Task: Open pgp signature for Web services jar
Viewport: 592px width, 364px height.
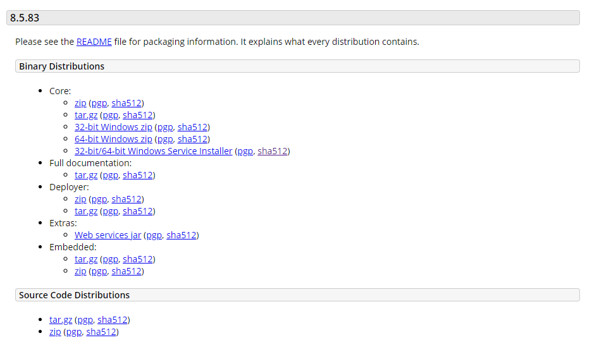Action: pos(154,235)
